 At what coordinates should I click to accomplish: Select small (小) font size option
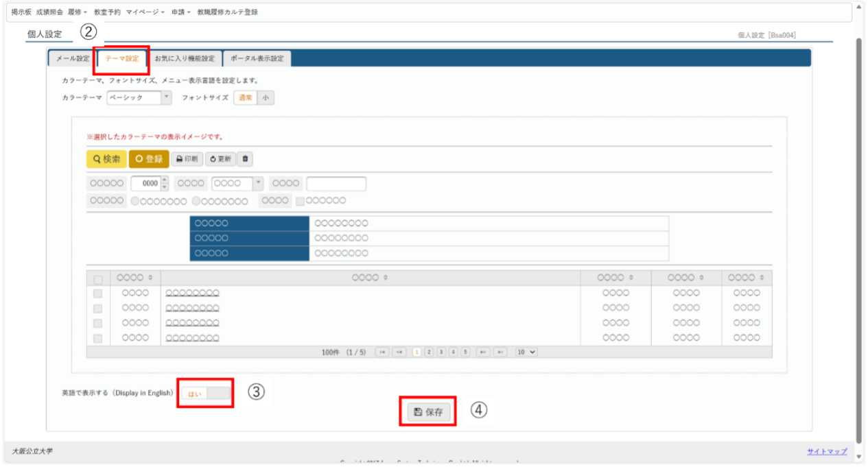pyautogui.click(x=266, y=98)
